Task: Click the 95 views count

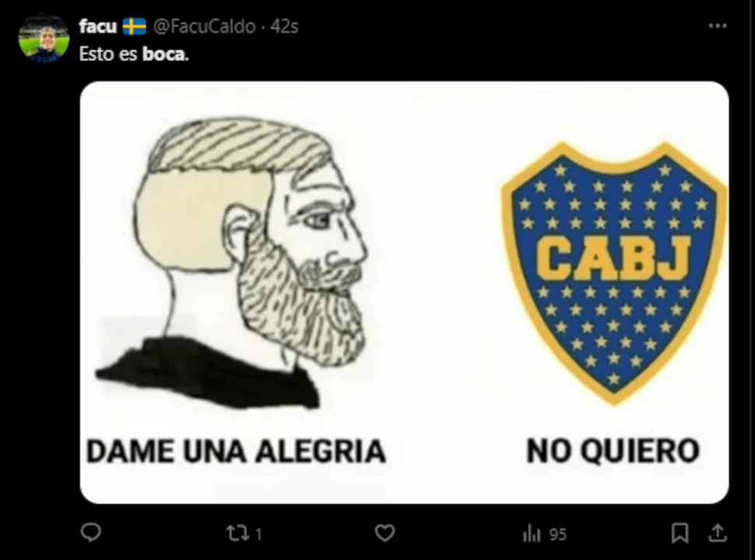Action: [557, 534]
